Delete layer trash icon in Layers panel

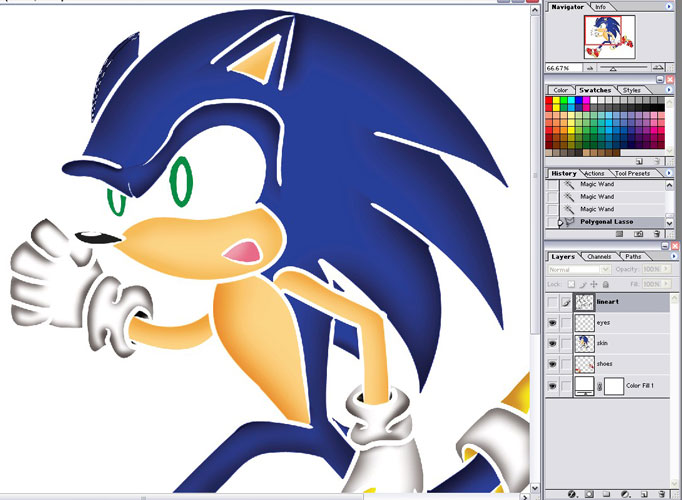tap(662, 494)
